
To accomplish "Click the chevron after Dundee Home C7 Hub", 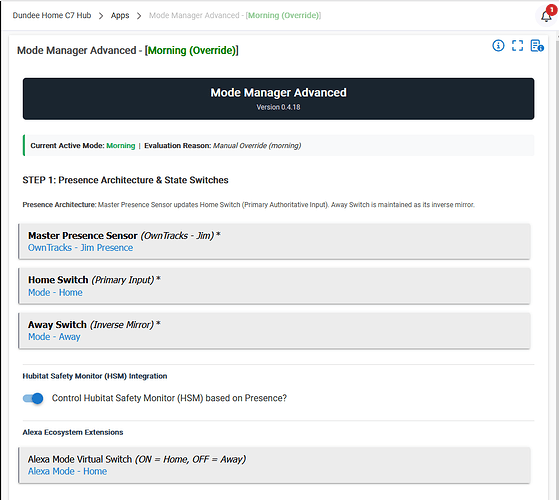I will (x=101, y=16).
